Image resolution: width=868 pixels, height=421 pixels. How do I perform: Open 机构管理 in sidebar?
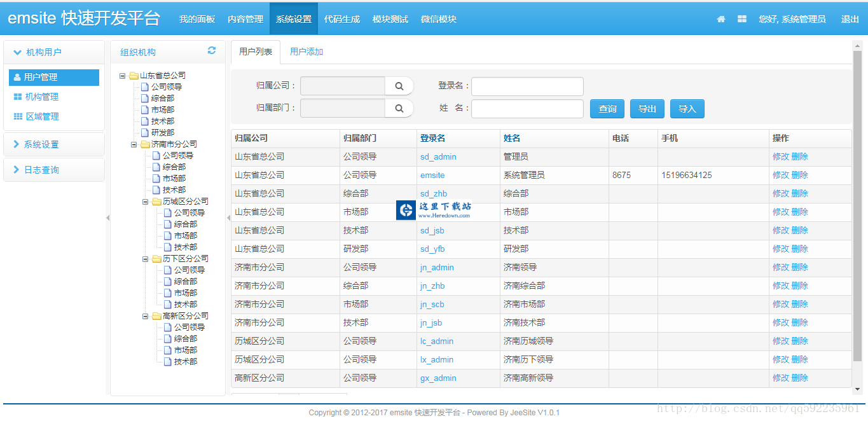pyautogui.click(x=41, y=97)
